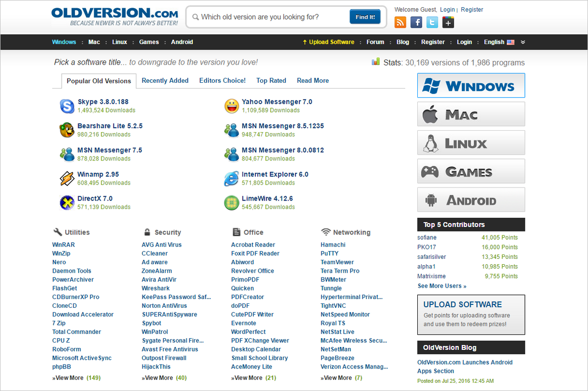
Task: Click the DirectX 7.0 icon
Action: (x=67, y=203)
